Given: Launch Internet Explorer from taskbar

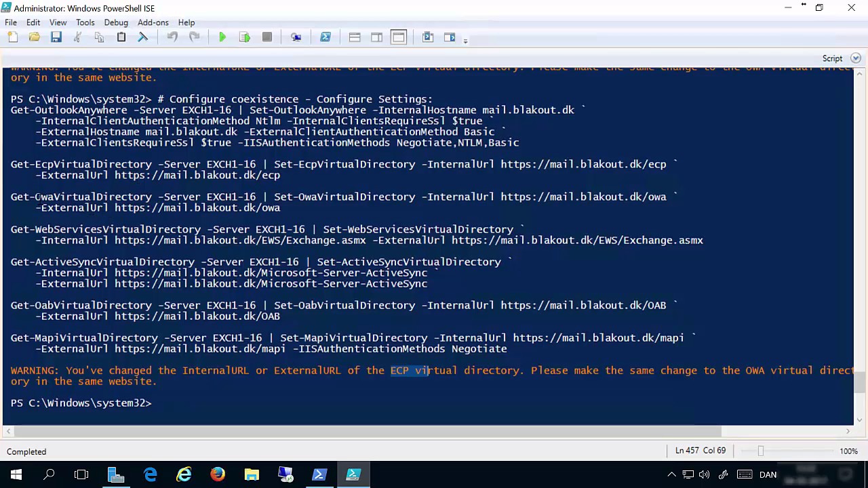Looking at the screenshot, I should tap(184, 474).
